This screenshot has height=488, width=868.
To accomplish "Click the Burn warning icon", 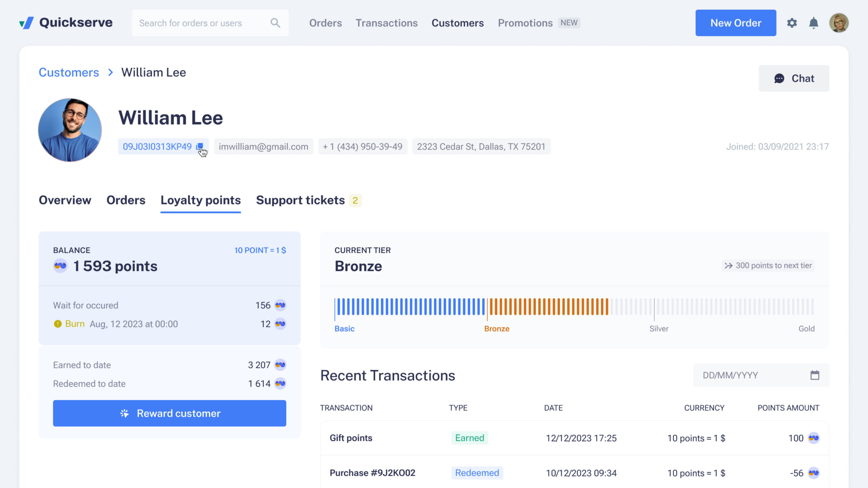I will tap(58, 324).
